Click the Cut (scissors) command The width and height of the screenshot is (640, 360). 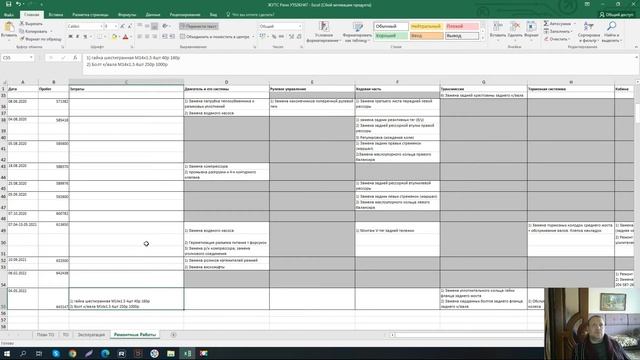31,24
